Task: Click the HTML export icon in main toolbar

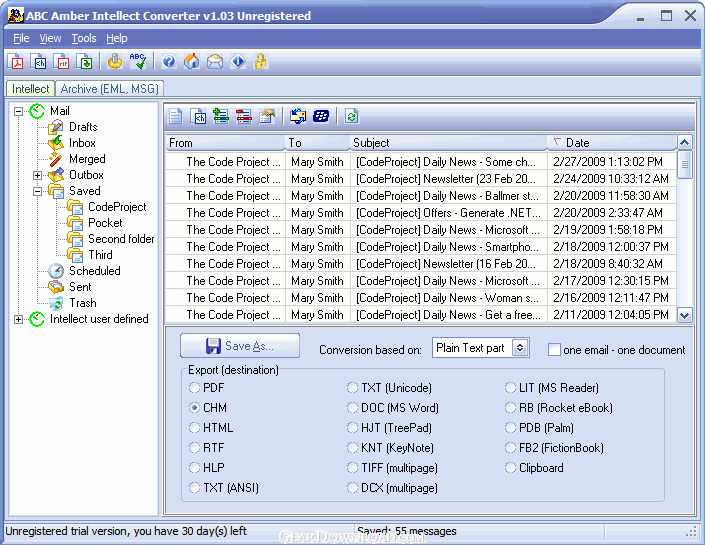Action: (39, 61)
